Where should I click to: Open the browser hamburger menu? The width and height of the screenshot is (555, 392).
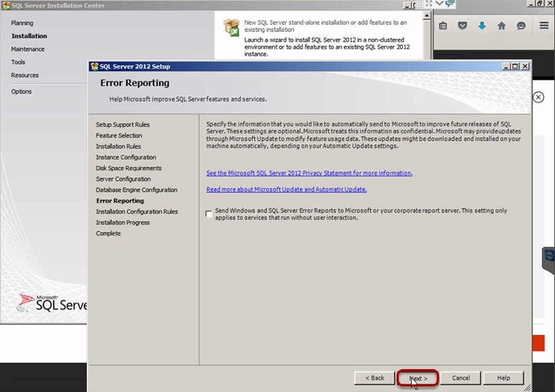[x=544, y=26]
